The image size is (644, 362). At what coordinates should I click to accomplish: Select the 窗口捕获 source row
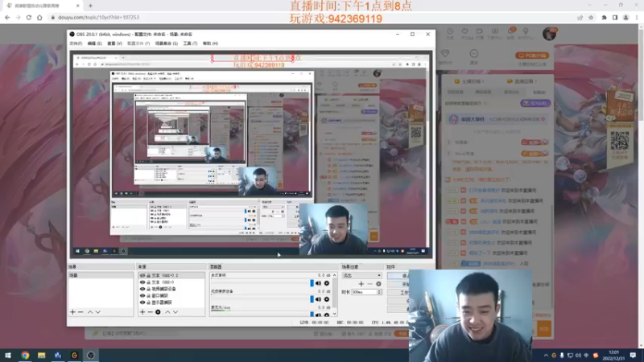(x=171, y=295)
